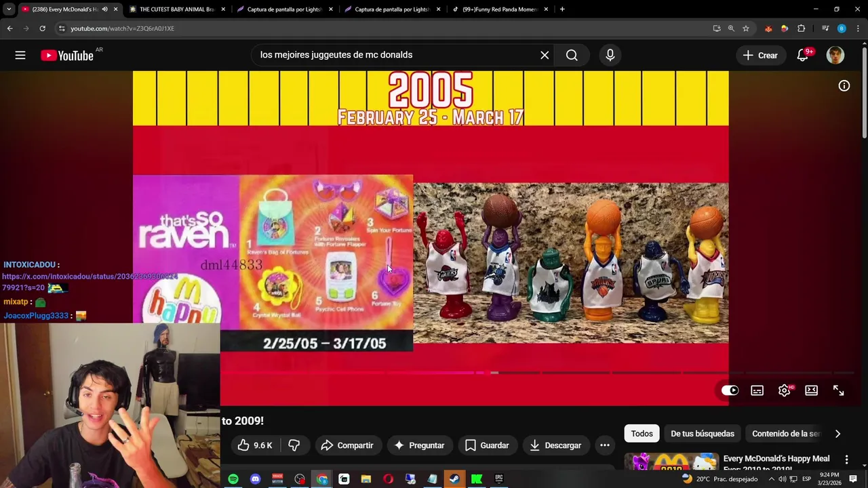Open the zoom magnifier in the address bar

click(x=731, y=28)
